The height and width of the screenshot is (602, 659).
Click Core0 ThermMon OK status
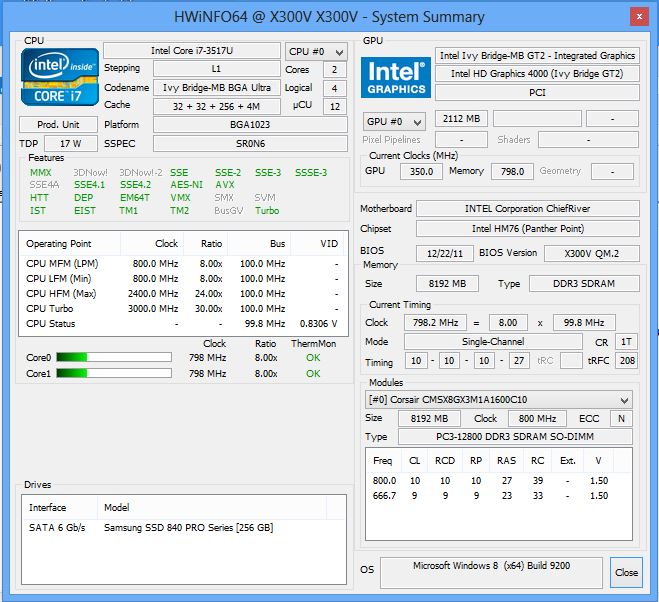[x=313, y=358]
